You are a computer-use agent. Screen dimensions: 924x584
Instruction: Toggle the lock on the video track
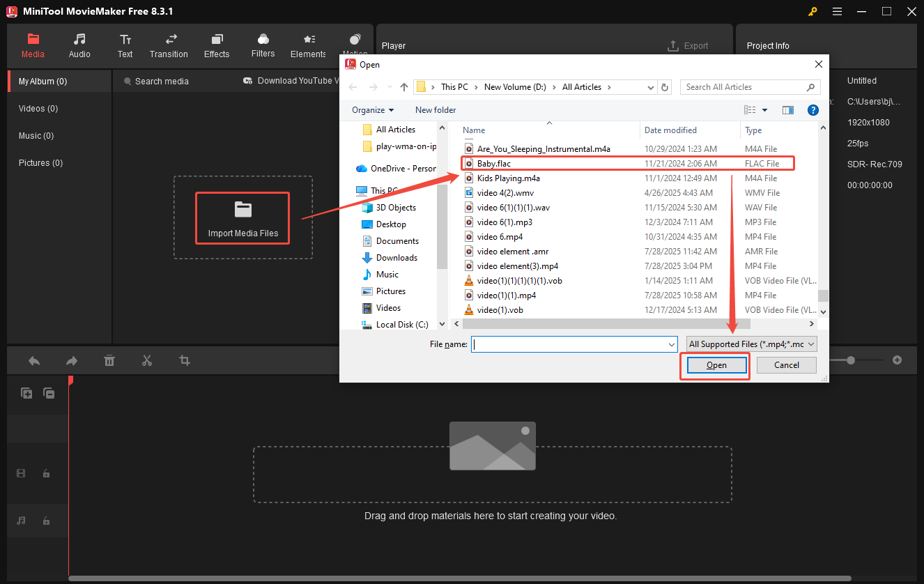pos(46,473)
